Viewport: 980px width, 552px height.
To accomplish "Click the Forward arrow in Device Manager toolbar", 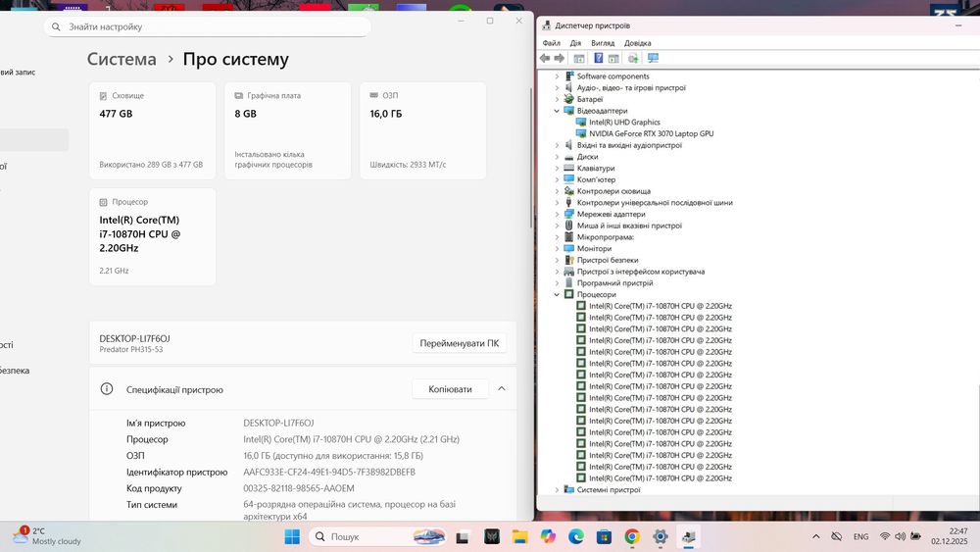I will click(560, 58).
